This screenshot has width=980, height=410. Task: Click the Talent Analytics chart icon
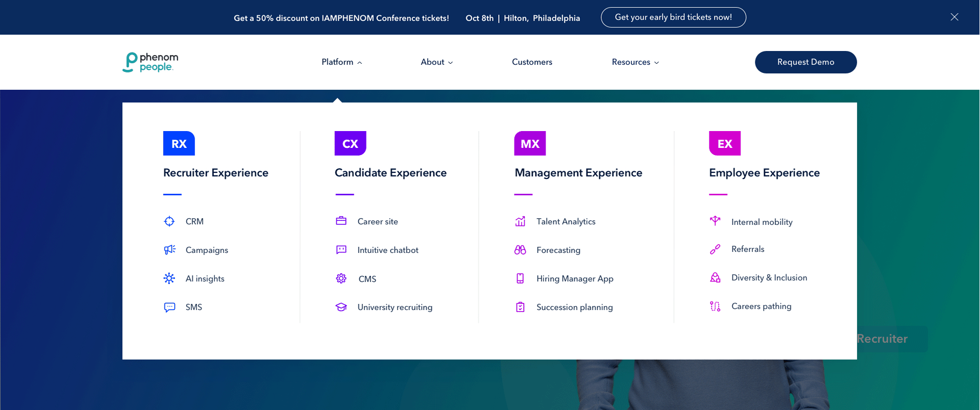[520, 221]
